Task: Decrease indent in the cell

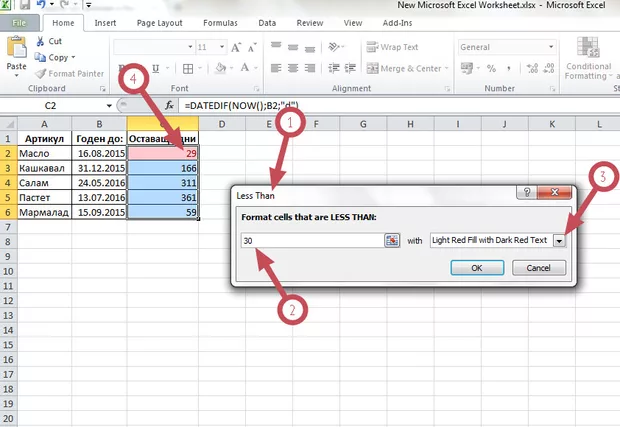Action: pyautogui.click(x=334, y=68)
